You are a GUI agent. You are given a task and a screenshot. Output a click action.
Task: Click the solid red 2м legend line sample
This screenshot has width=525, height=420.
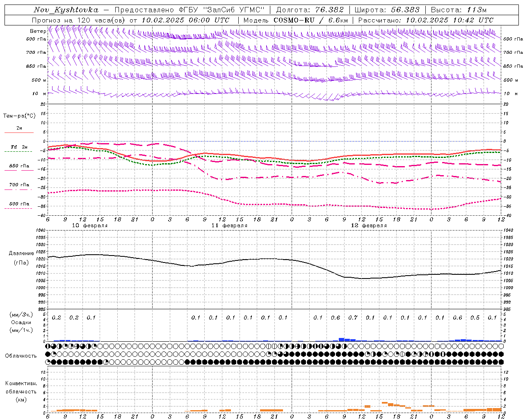pos(19,133)
